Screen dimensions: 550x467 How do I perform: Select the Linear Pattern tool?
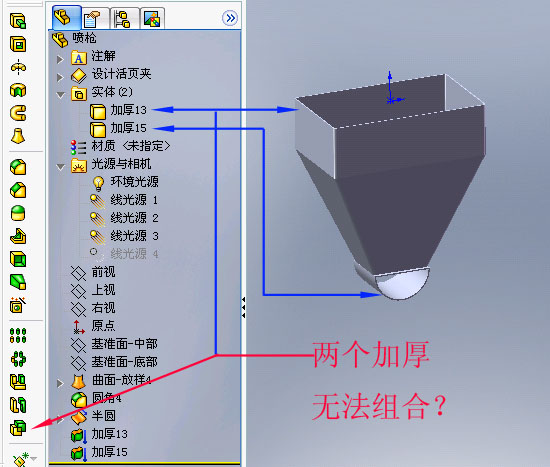click(18, 336)
